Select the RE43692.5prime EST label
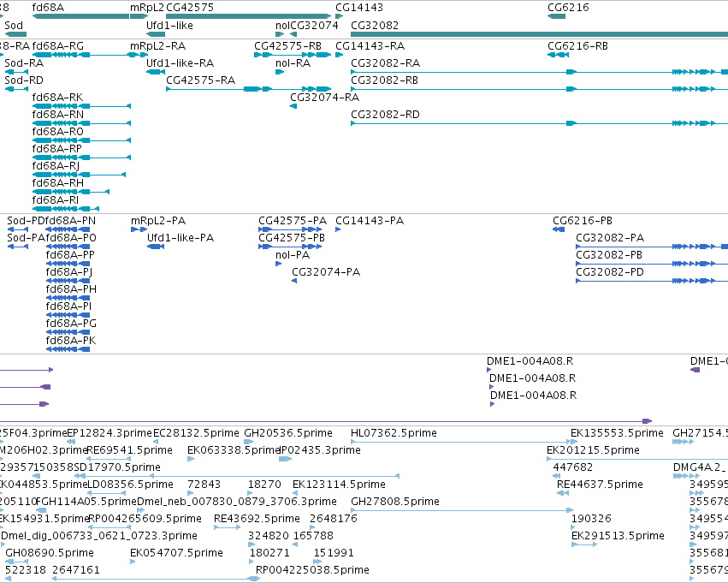Image resolution: width=728 pixels, height=583 pixels. [x=257, y=519]
